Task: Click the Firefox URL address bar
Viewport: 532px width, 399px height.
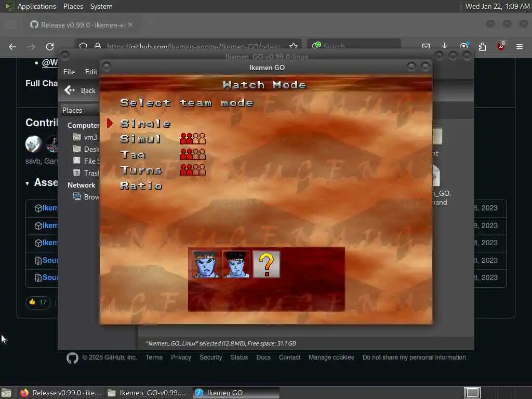Action: pos(188,46)
